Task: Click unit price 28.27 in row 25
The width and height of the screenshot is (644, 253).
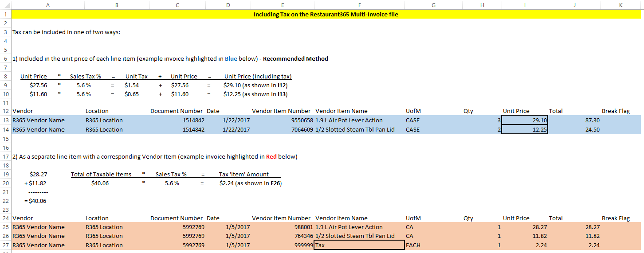Action: click(x=540, y=227)
